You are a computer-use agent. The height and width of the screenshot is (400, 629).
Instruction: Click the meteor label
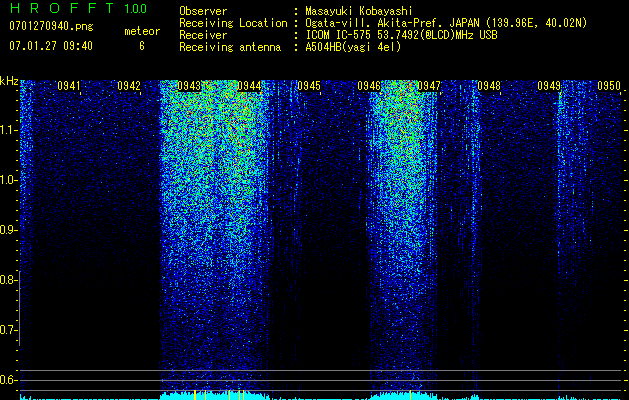pyautogui.click(x=142, y=31)
